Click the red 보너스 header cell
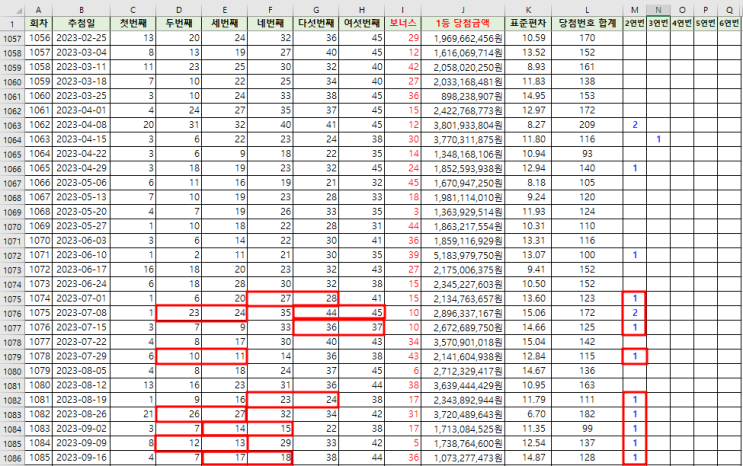The image size is (743, 466). point(403,23)
